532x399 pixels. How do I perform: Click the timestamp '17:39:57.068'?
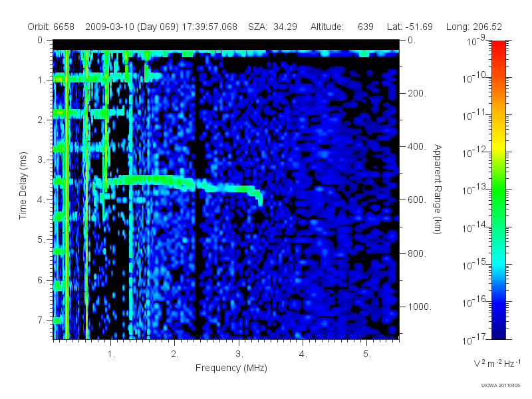coord(209,27)
